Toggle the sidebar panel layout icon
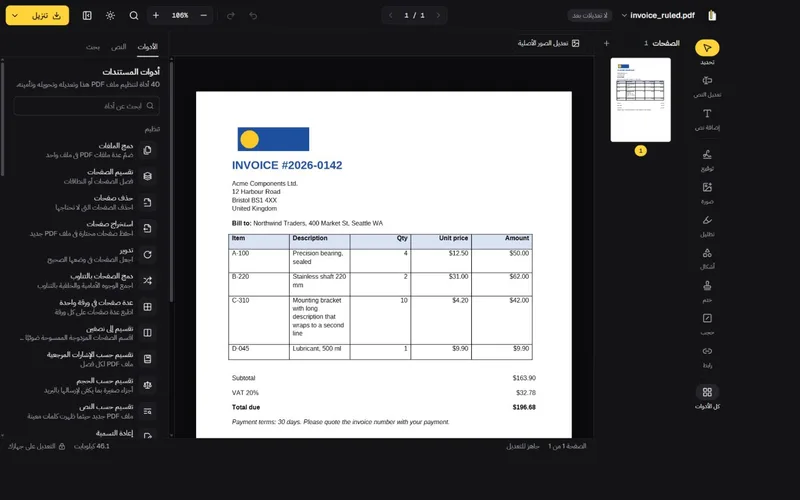 (87, 15)
